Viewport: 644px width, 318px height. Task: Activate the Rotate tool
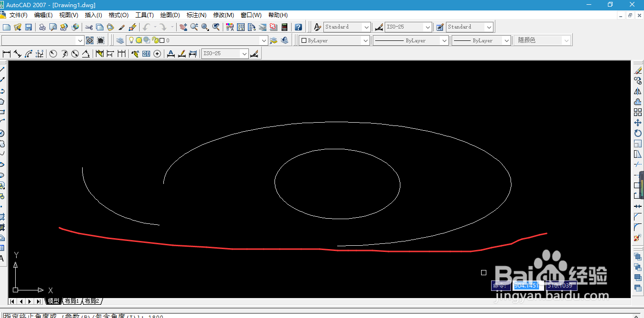[638, 133]
